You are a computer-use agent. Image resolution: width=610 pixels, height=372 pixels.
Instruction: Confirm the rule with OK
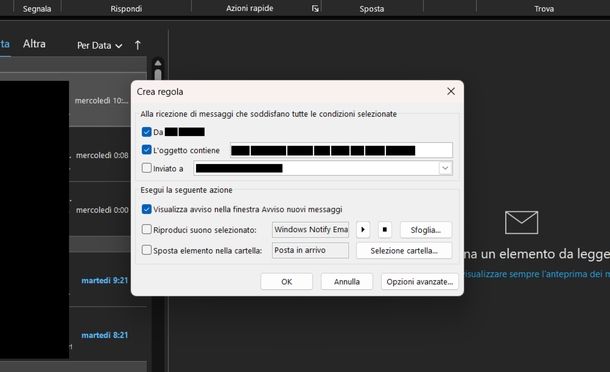click(287, 282)
